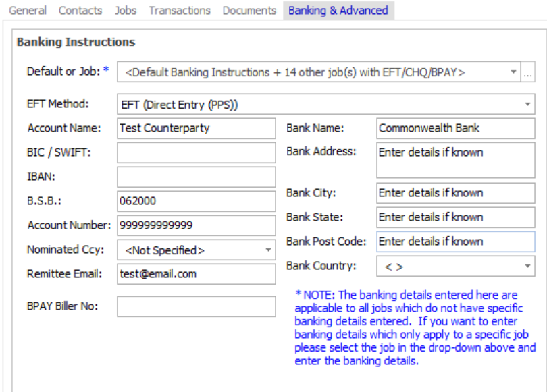This screenshot has height=392, width=547.
Task: Click the IBAN entry field
Action: tap(196, 177)
